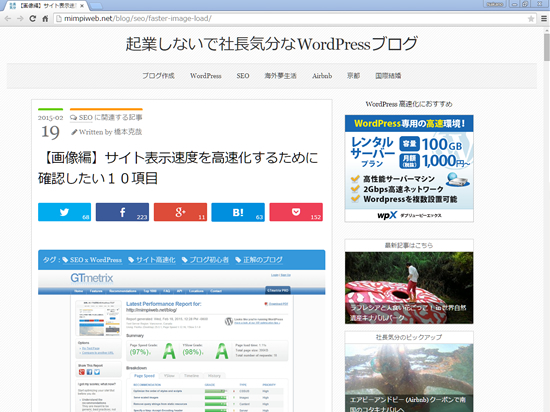Click the GTmetrix report screenshot image

[x=182, y=341]
